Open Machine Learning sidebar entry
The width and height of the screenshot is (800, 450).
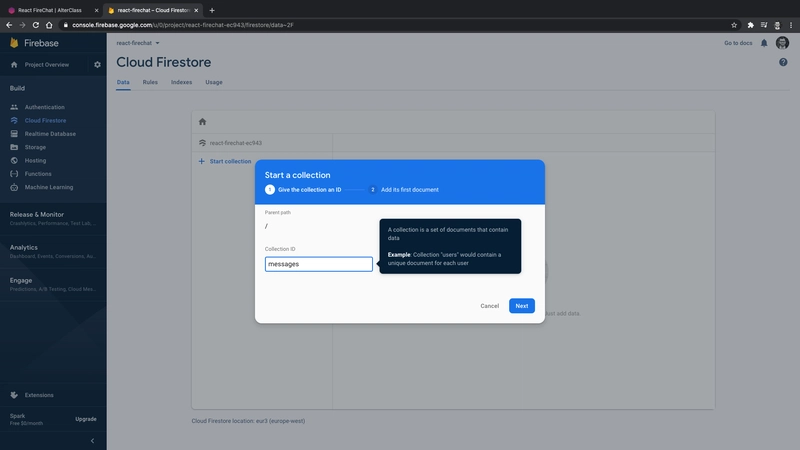tap(48, 187)
